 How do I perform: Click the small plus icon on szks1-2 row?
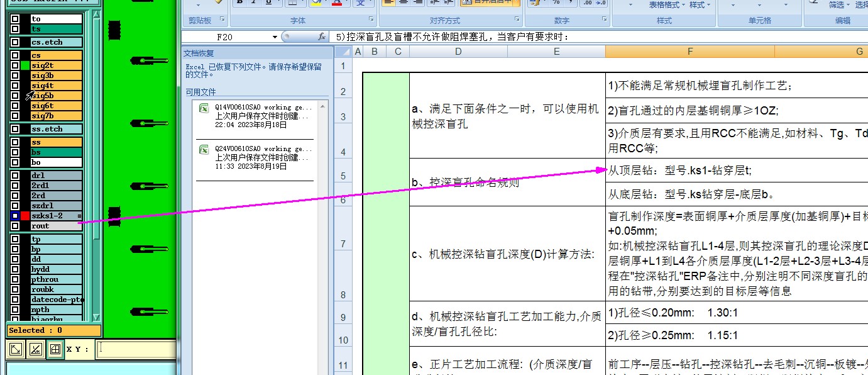click(79, 216)
